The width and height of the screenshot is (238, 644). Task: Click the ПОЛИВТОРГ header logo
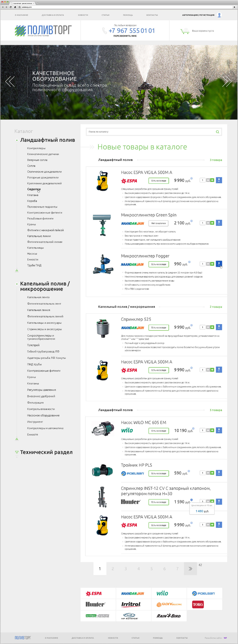pyautogui.click(x=43, y=31)
